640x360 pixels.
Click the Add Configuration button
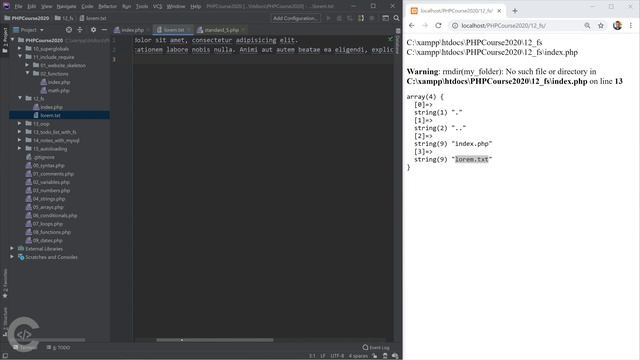(x=295, y=18)
